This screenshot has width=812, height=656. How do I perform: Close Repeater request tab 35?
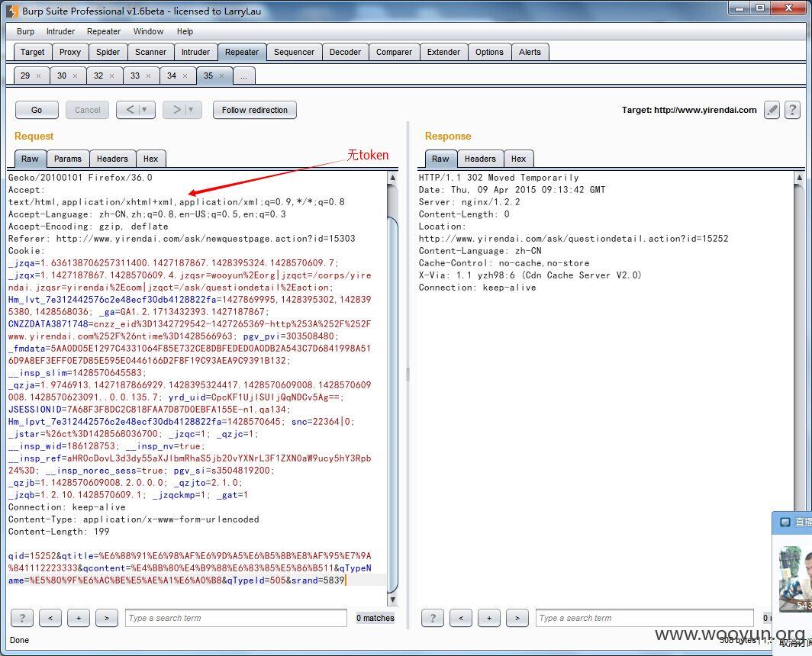(221, 76)
